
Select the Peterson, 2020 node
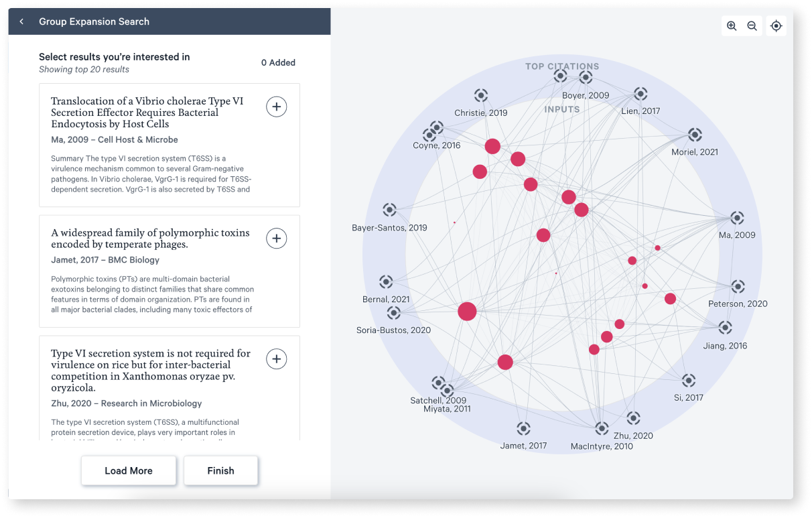(738, 286)
